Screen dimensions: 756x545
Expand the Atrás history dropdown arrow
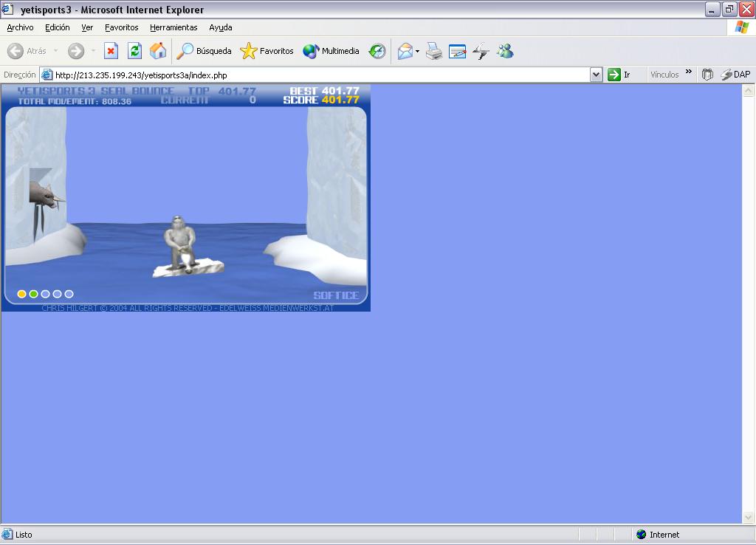[56, 51]
